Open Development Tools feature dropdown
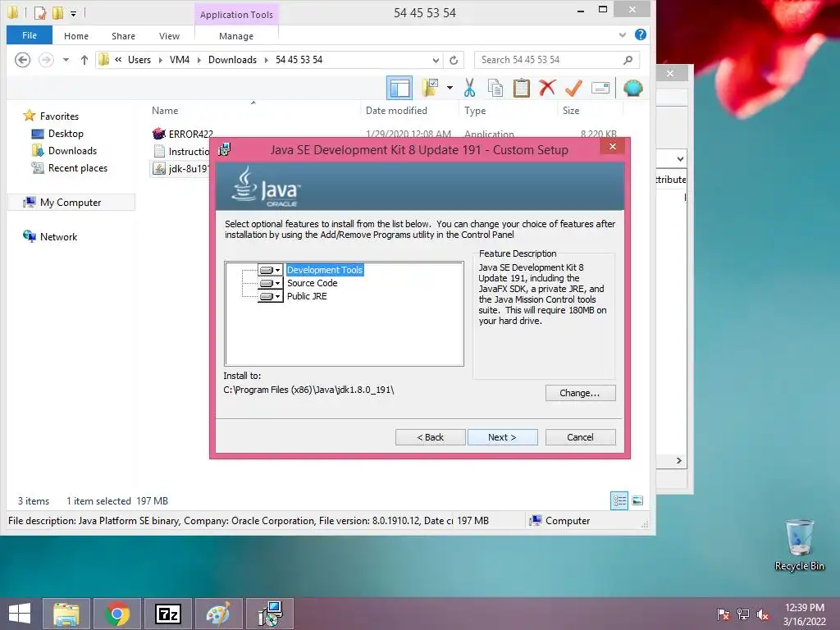The width and height of the screenshot is (840, 630). pos(270,270)
